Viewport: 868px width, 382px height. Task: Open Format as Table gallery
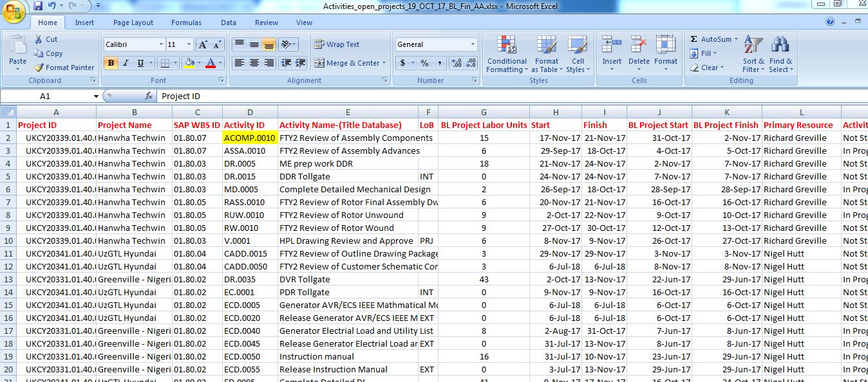pos(547,54)
